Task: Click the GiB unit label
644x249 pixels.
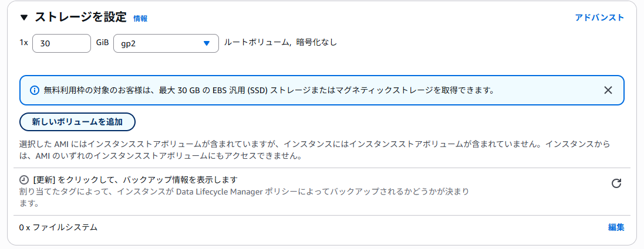Action: (x=102, y=42)
